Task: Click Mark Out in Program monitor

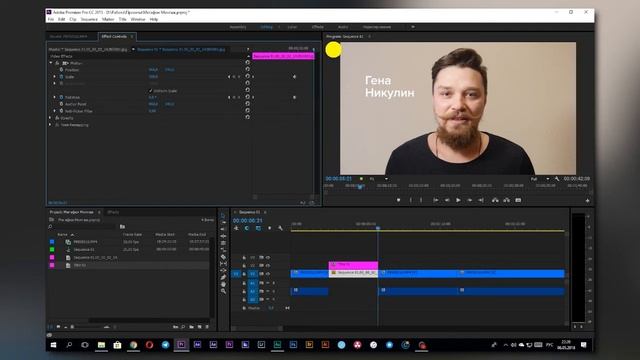Action: (421, 200)
